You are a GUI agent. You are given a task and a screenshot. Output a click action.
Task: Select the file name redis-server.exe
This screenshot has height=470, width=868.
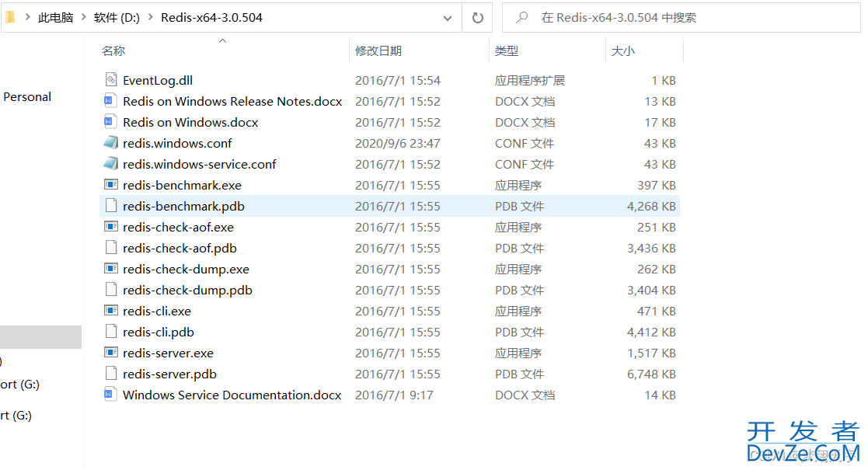point(169,353)
